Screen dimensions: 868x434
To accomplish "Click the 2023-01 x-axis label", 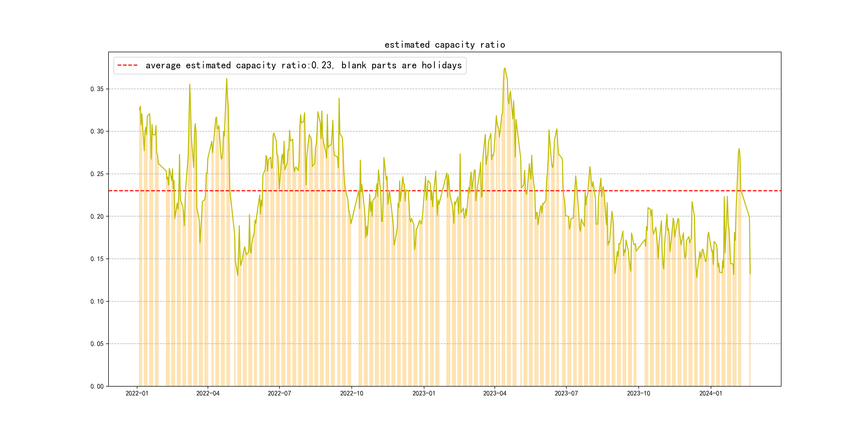I will (424, 393).
